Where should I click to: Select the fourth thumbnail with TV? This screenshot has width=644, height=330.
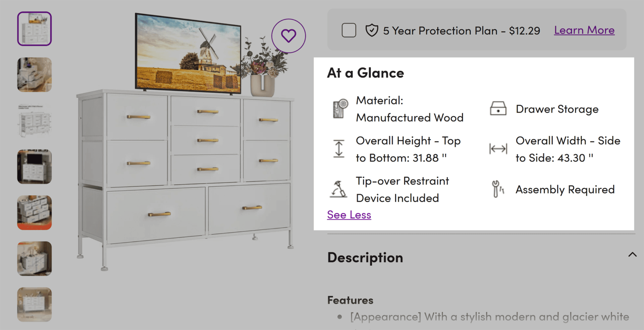[x=35, y=167]
